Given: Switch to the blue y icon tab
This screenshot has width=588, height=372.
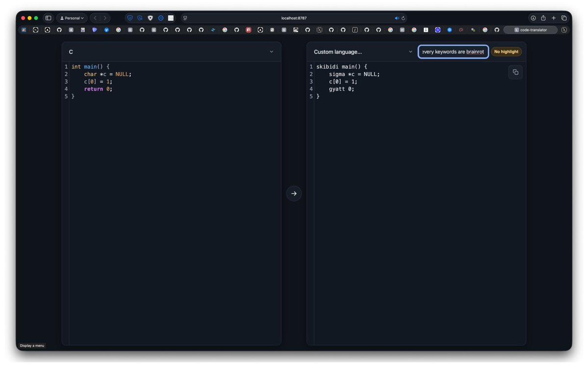Looking at the screenshot, I should [x=106, y=30].
